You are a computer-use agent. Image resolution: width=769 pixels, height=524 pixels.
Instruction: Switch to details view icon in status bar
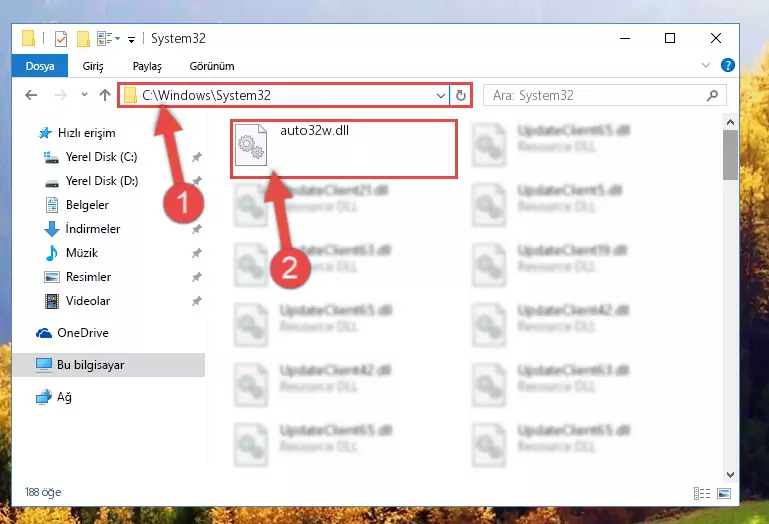[702, 493]
